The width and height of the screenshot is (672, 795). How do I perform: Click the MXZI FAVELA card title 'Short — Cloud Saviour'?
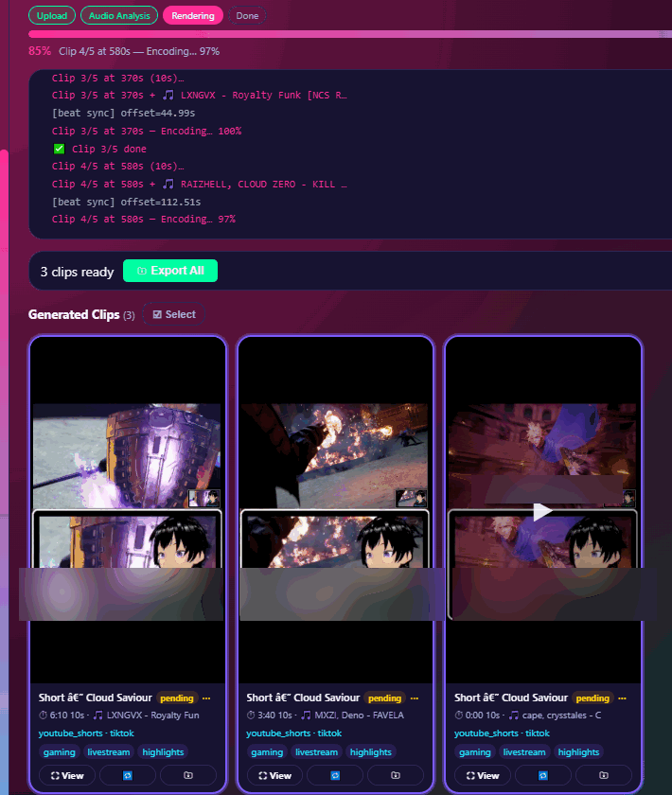[x=303, y=698]
